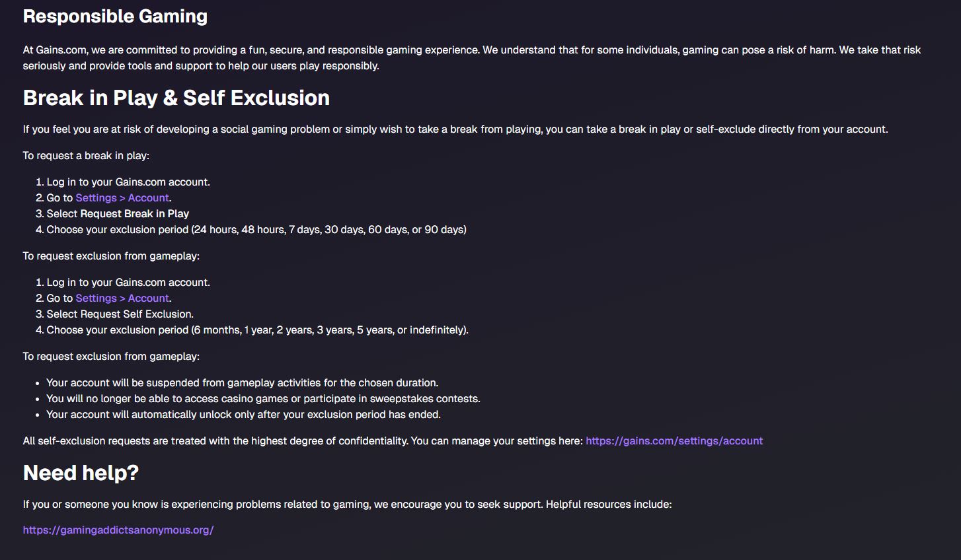Click the Break in Play & Self Exclusion heading
961x560 pixels.
pos(176,98)
